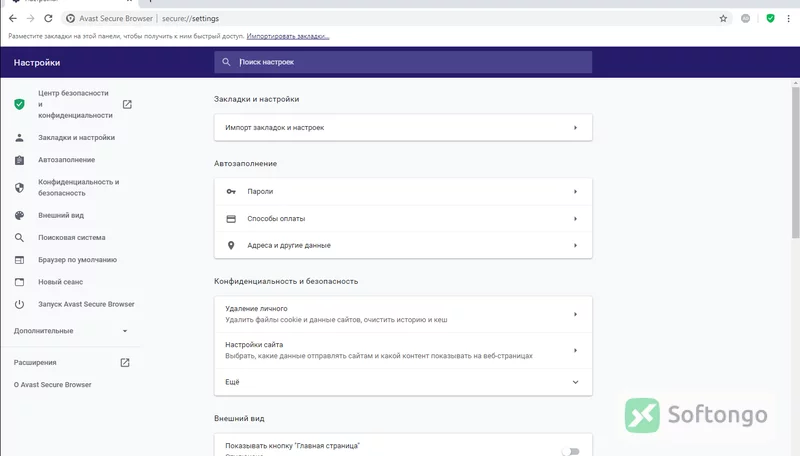Click Настройки header title
The height and width of the screenshot is (456, 800).
tap(37, 63)
